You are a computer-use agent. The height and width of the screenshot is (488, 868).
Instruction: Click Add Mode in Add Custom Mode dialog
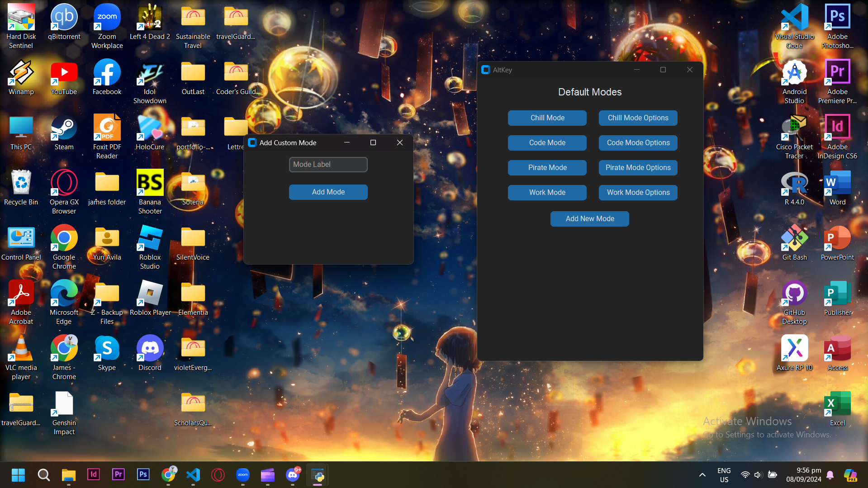tap(328, 192)
